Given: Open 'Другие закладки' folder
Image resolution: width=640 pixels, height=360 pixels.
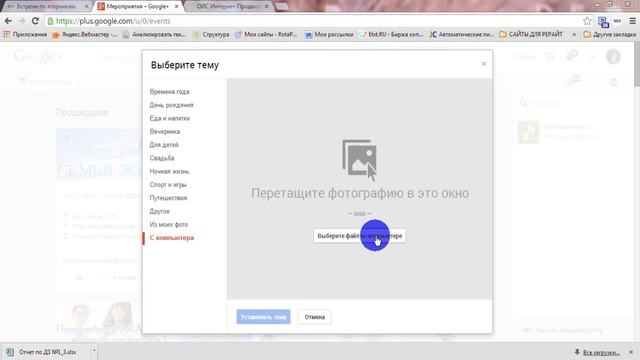Looking at the screenshot, I should (x=610, y=35).
